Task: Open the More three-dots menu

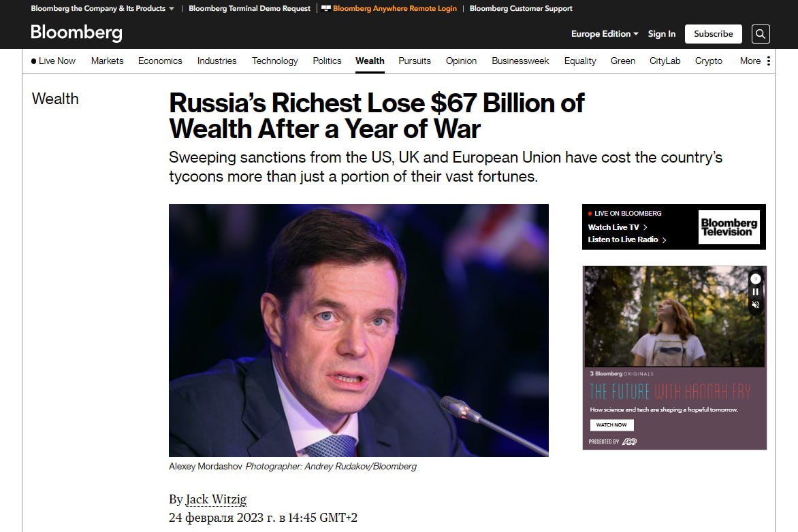Action: point(769,61)
